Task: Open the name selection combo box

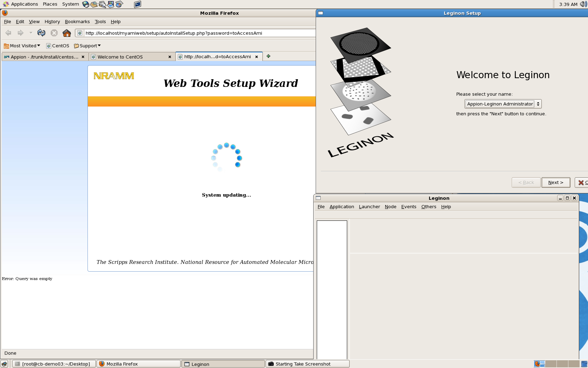Action: (x=503, y=104)
